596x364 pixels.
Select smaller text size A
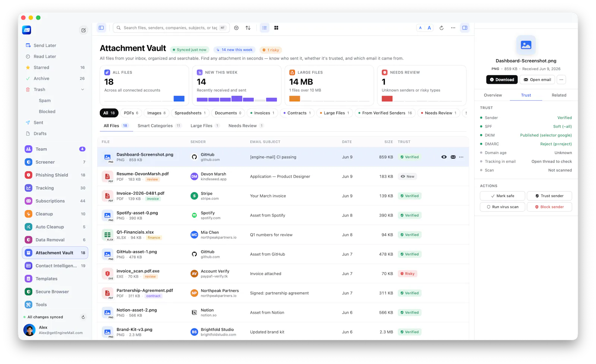click(421, 28)
